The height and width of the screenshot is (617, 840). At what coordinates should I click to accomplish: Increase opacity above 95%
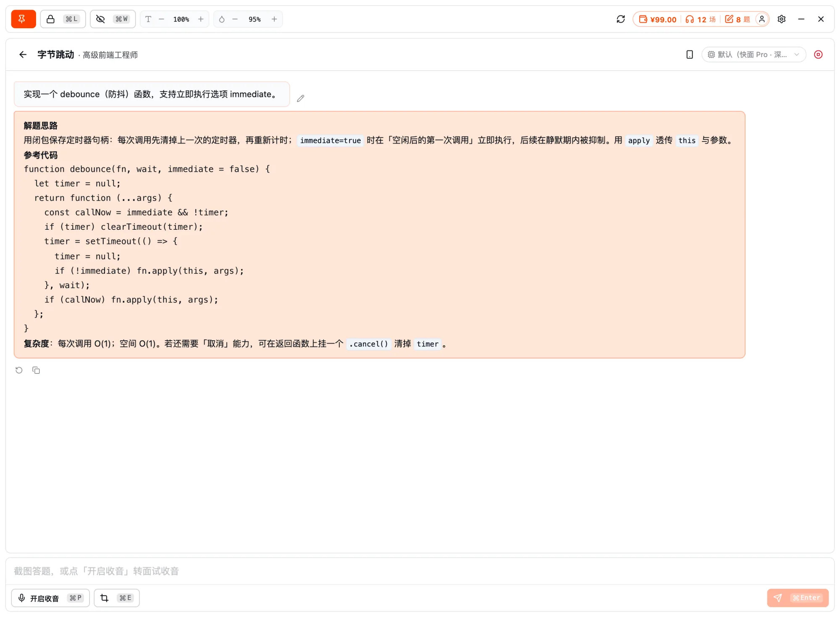click(274, 19)
